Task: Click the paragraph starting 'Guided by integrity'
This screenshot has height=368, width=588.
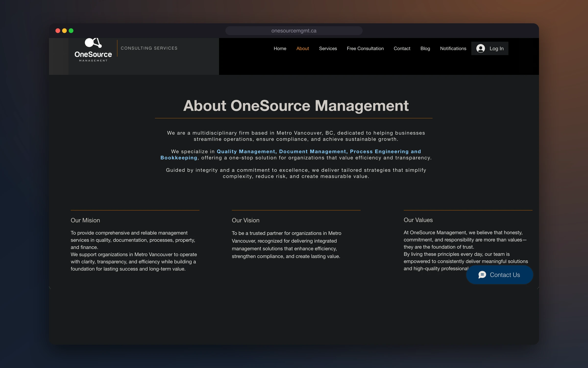Action: 296,173
